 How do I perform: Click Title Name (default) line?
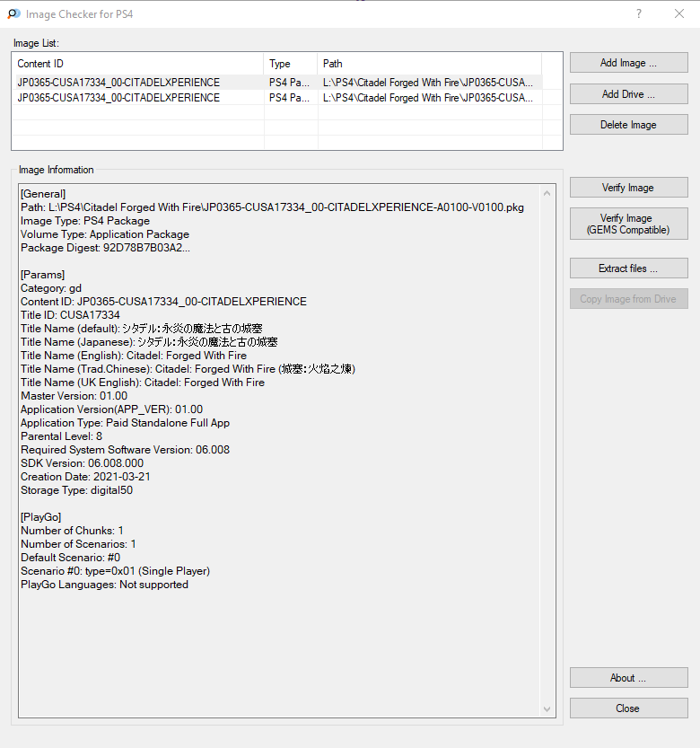(x=142, y=329)
